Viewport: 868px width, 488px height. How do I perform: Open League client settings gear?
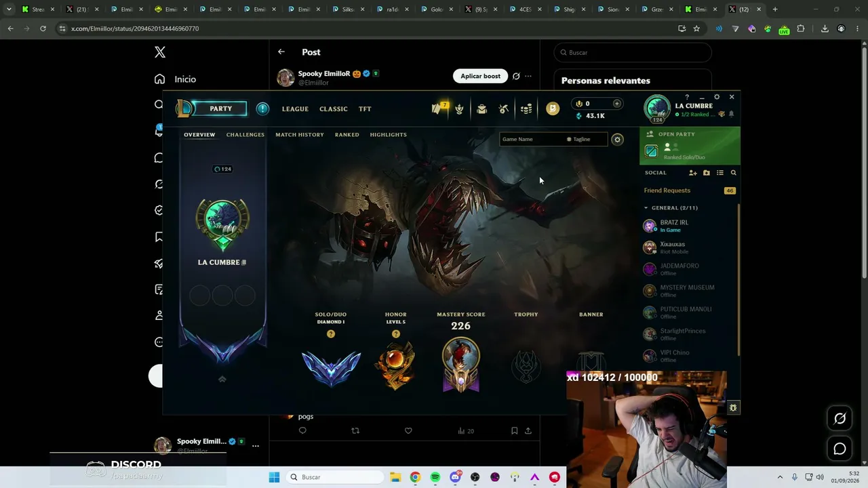(717, 97)
